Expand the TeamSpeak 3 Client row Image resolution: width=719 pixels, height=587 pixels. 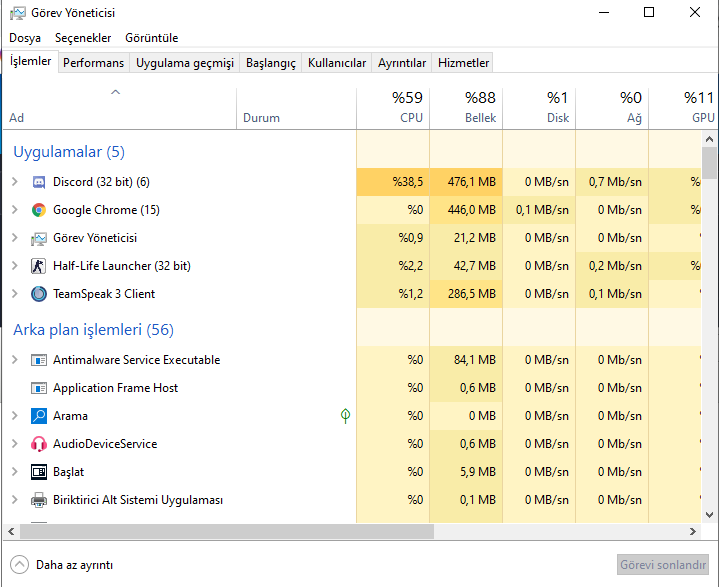pyautogui.click(x=15, y=294)
